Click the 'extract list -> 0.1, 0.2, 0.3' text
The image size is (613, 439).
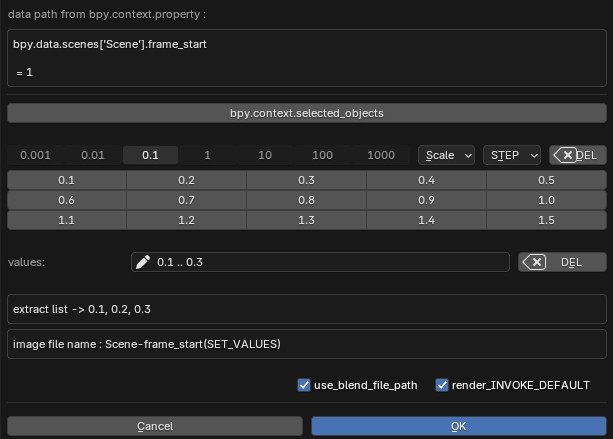[82, 309]
